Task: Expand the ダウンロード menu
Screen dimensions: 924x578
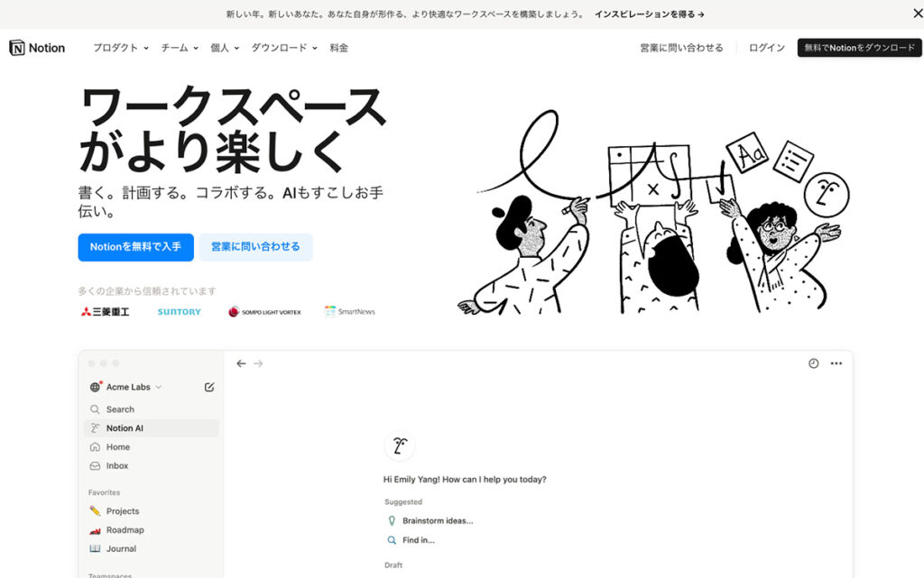Action: [284, 48]
